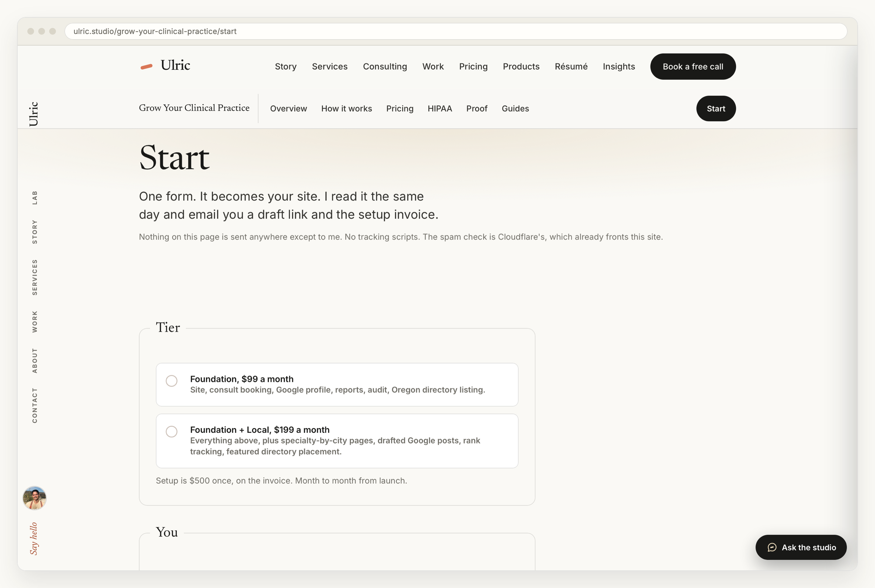Click the Start page heading
The height and width of the screenshot is (588, 875).
click(174, 158)
